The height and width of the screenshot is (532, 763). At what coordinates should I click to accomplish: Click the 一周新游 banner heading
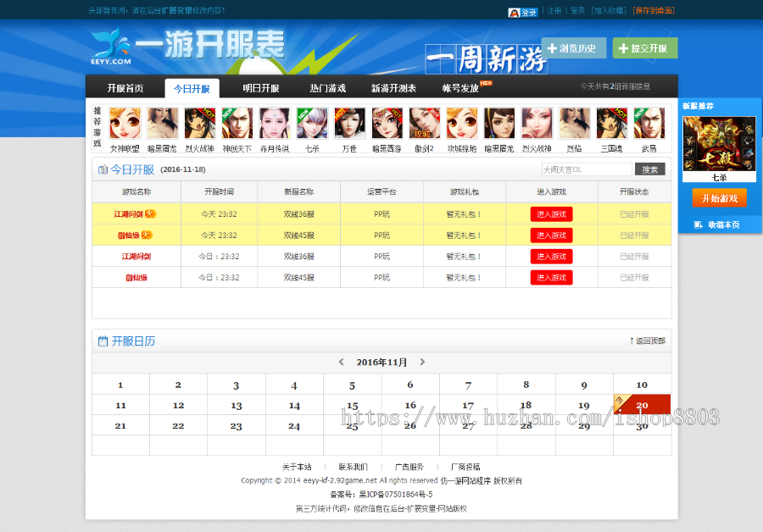coord(486,59)
